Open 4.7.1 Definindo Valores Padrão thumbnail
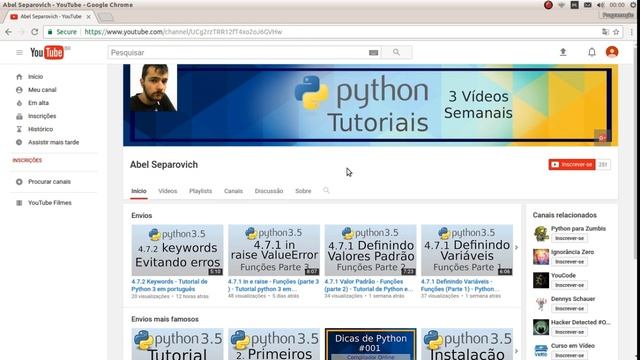Screen dimensions: 640x360 pos(371,250)
